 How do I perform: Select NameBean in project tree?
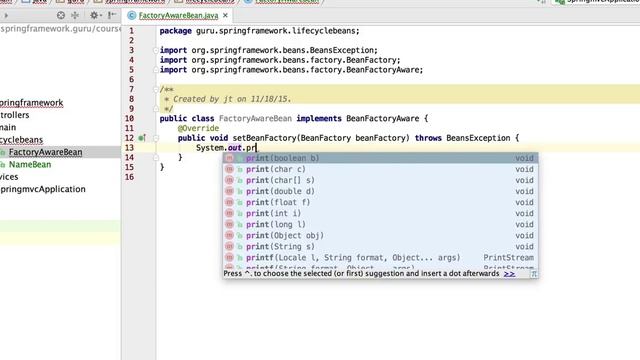coord(30,164)
